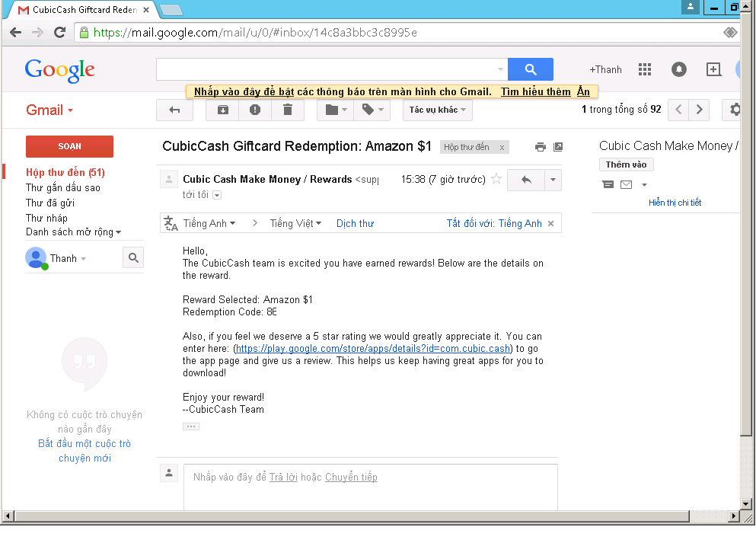This screenshot has height=543, width=756.
Task: Open the Tiếng Việt target language dropdown
Action: pyautogui.click(x=295, y=223)
